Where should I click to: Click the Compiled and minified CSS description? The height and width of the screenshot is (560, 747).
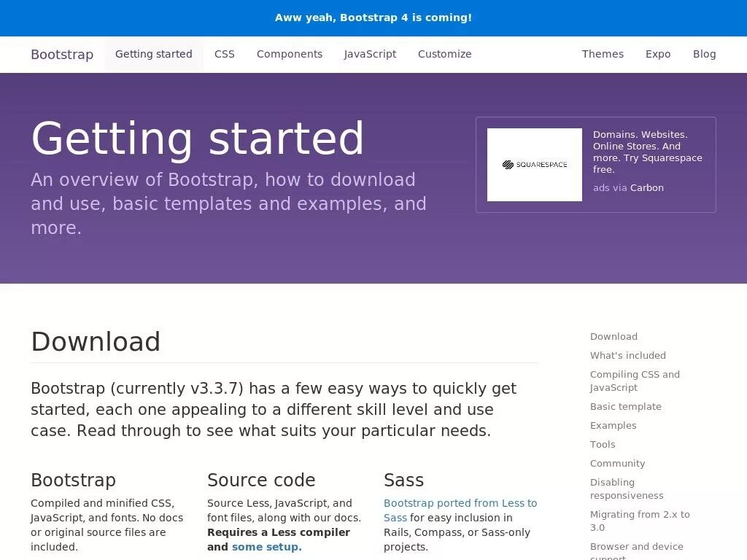click(x=107, y=525)
